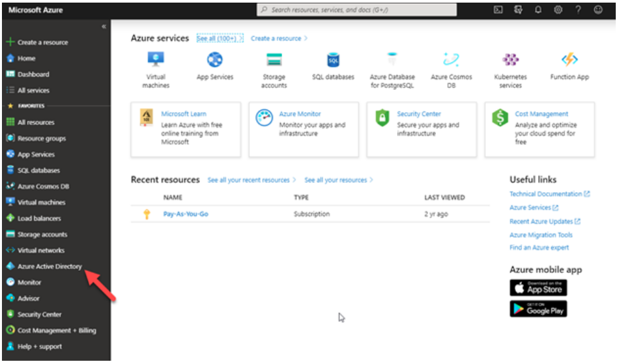Screen dimensions: 619x364
Task: Open SQL databases service icon
Action: pyautogui.click(x=333, y=59)
